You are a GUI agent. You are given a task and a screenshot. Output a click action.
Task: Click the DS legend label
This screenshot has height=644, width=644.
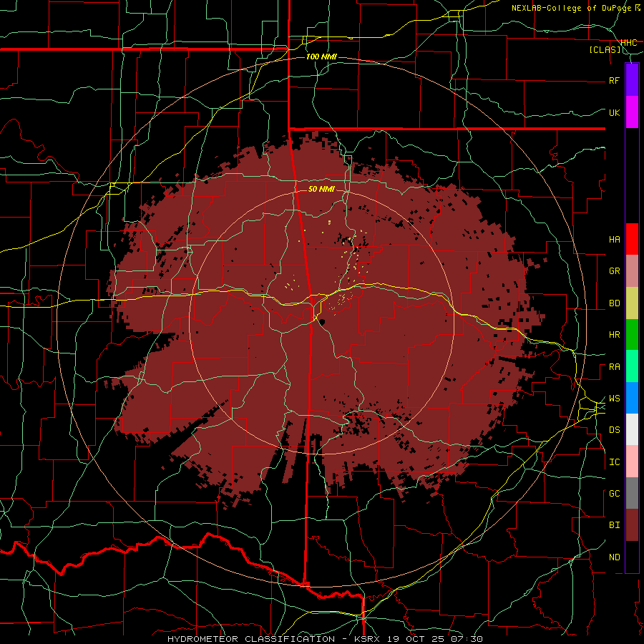[x=615, y=430]
